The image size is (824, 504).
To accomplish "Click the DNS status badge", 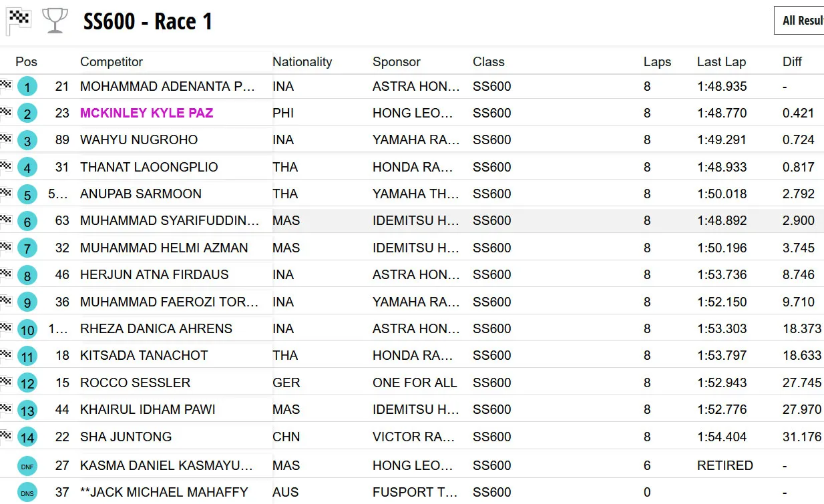I will [27, 493].
